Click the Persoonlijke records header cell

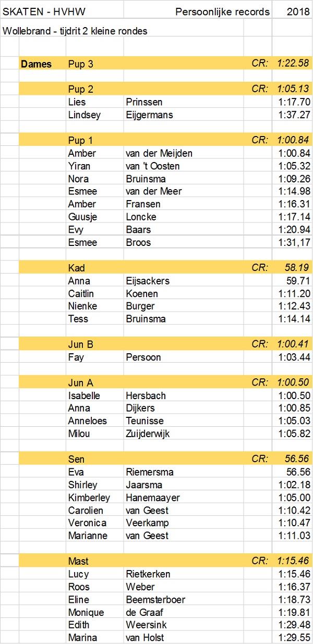coord(223,11)
